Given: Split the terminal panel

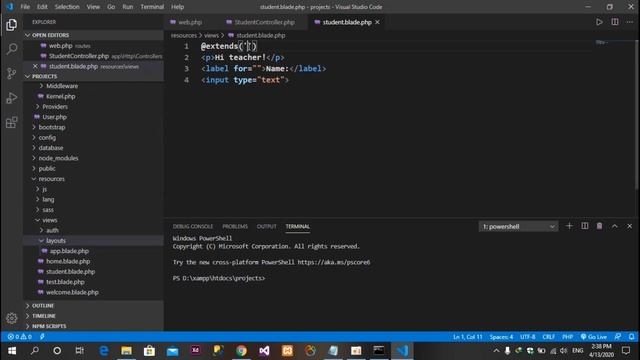Looking at the screenshot, I should (x=584, y=226).
